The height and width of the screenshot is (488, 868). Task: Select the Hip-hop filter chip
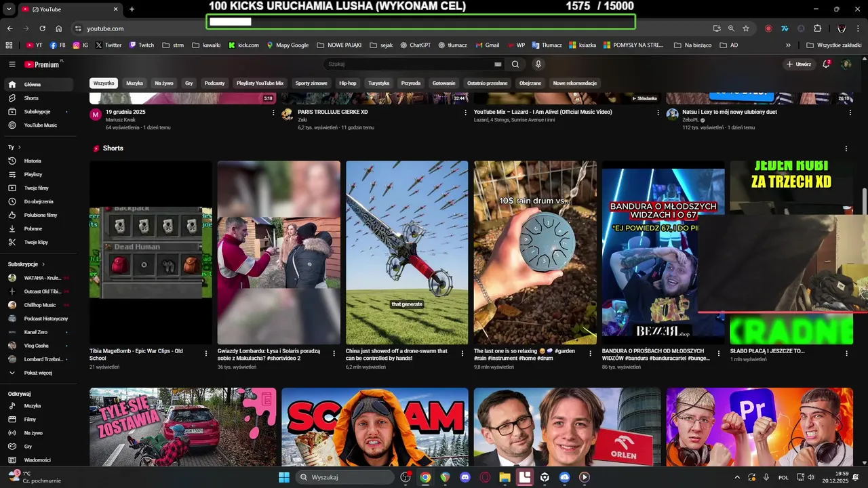[348, 83]
